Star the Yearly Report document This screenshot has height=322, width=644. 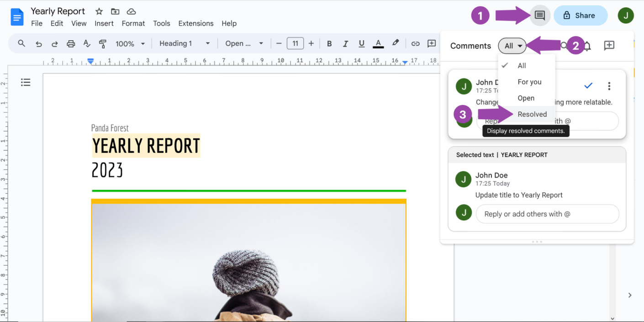(x=99, y=11)
